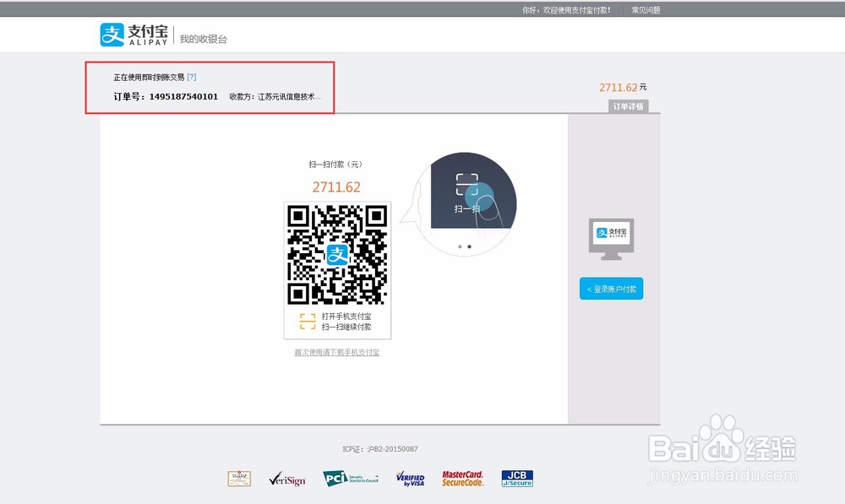845x504 pixels.
Task: Open the download mobile Alipay link
Action: click(336, 352)
